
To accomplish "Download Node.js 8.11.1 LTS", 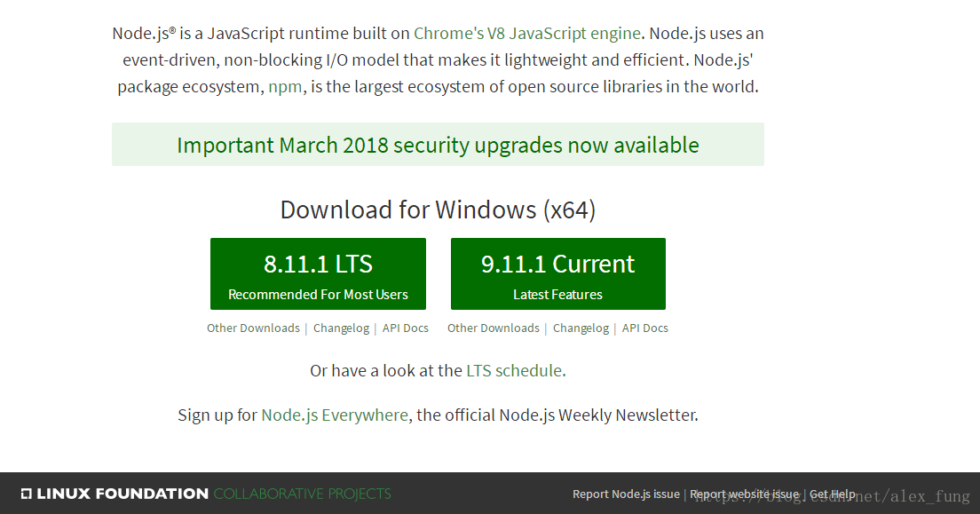I will coord(318,274).
